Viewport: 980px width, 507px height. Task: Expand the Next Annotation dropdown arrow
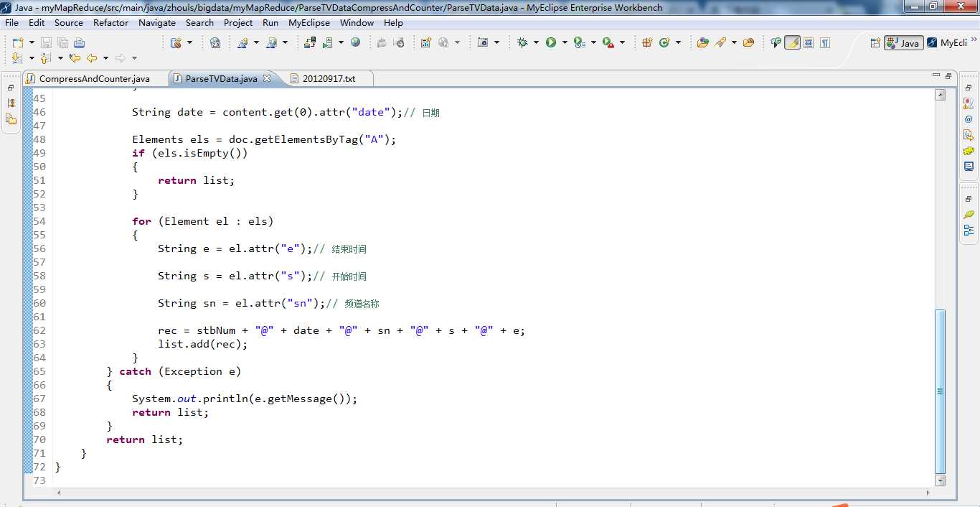pos(32,58)
